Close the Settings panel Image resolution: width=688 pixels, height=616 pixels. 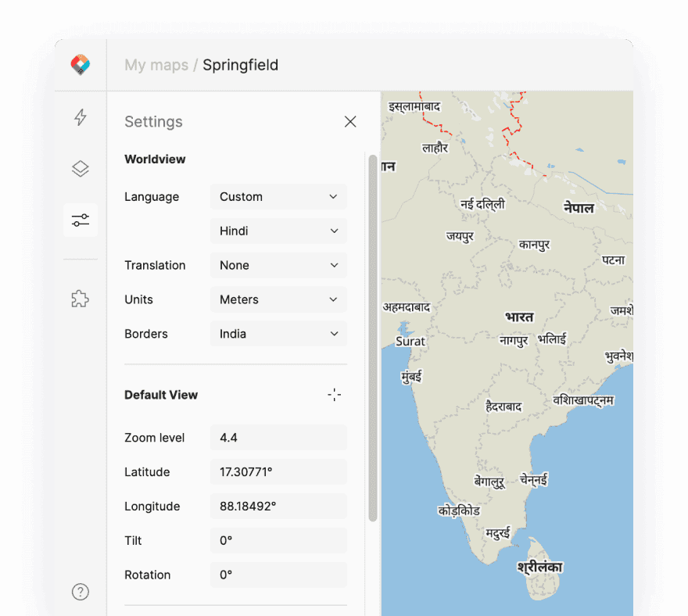click(350, 121)
